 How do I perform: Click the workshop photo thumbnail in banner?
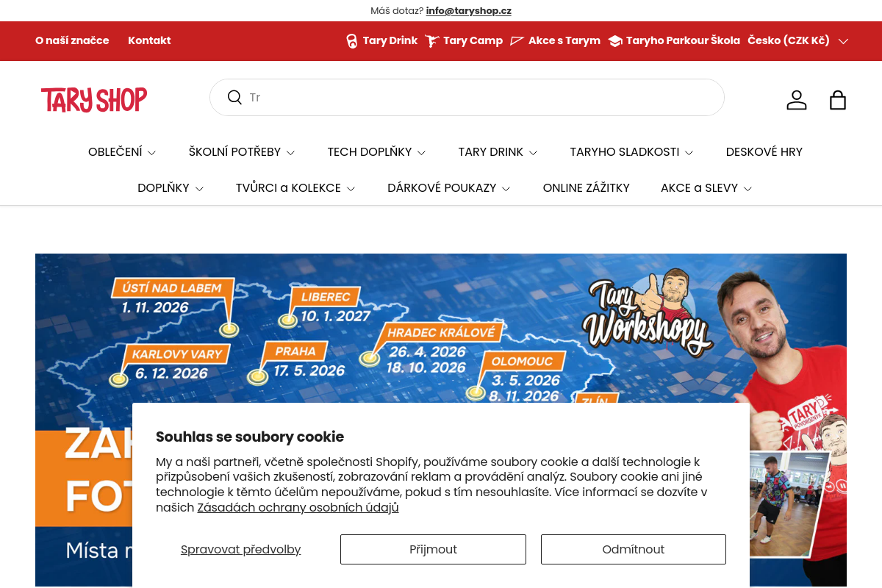(788, 505)
